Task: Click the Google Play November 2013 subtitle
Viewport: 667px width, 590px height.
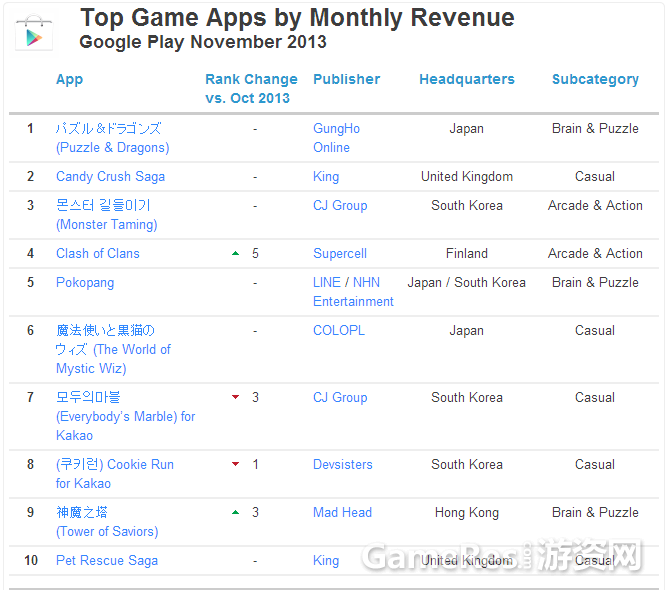Action: click(203, 42)
